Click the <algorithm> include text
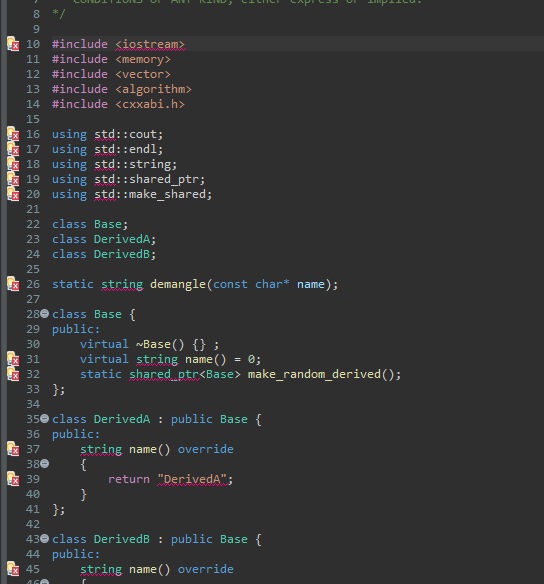The height and width of the screenshot is (584, 544). [x=153, y=89]
